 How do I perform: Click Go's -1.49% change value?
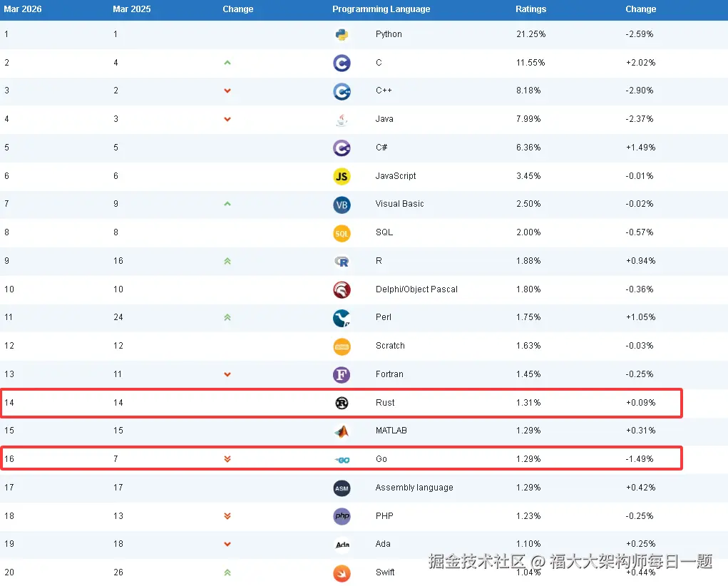coord(640,459)
